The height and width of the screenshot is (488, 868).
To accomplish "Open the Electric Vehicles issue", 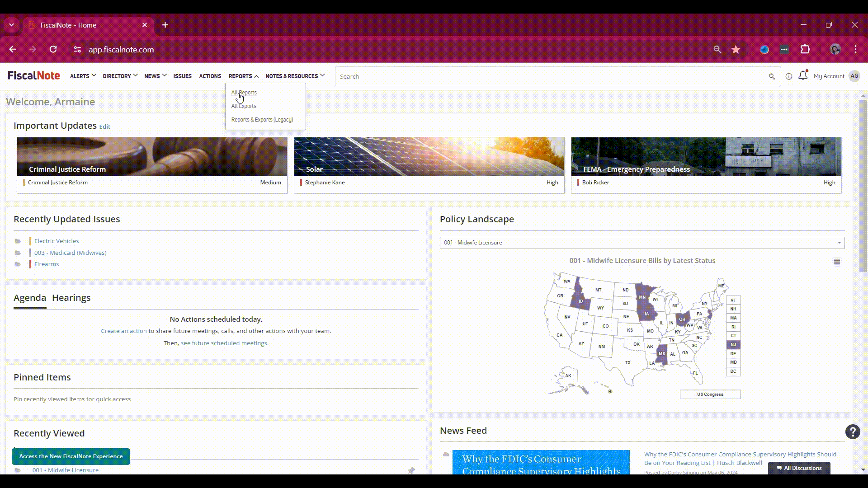I will [57, 241].
